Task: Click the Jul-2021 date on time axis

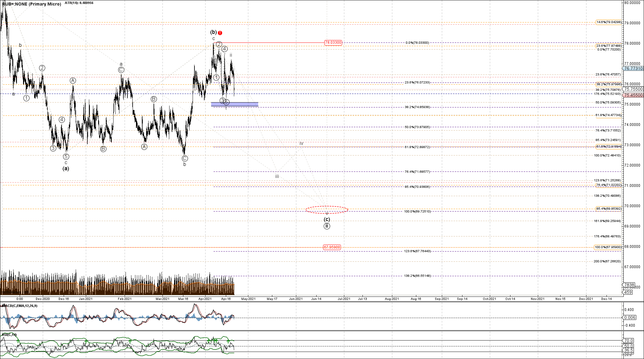Action: coord(344,299)
